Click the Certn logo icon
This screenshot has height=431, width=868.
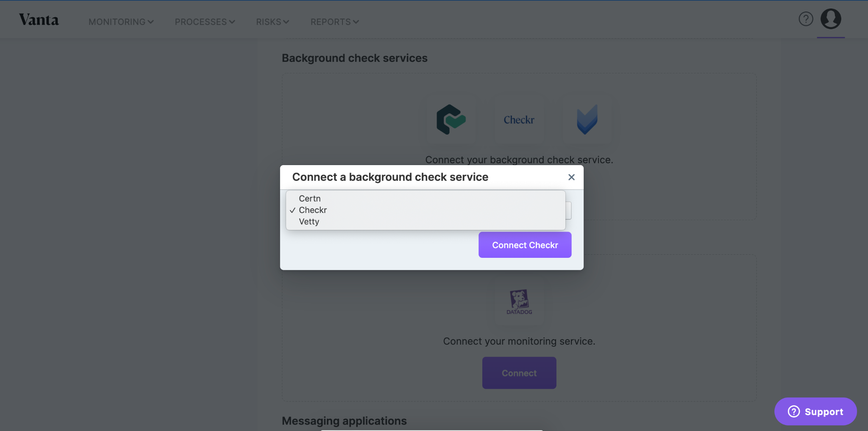(451, 120)
